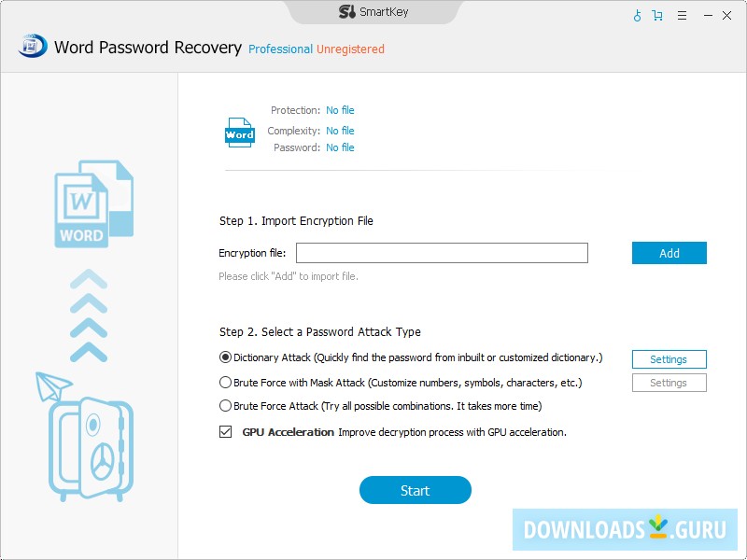Click the Password No file link

coord(340,147)
